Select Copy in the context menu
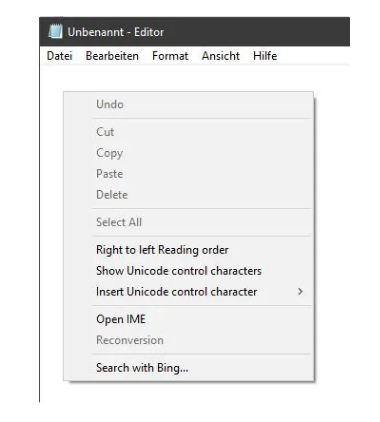This screenshot has height=422, width=380. click(x=188, y=153)
